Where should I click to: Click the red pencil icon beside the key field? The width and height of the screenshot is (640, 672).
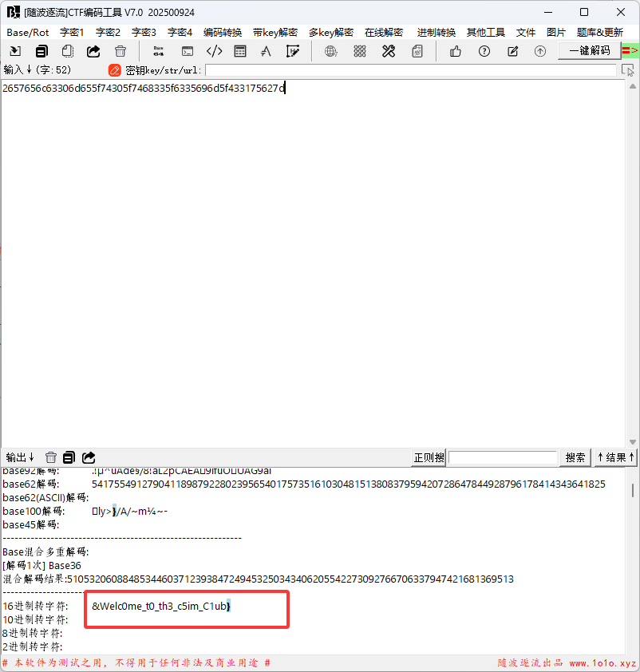click(115, 70)
